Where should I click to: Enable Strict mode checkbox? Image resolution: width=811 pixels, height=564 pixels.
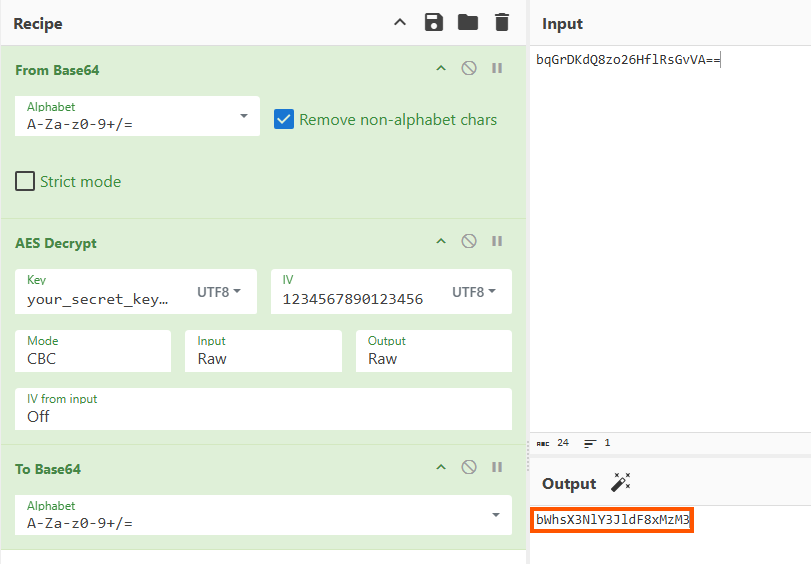(25, 182)
